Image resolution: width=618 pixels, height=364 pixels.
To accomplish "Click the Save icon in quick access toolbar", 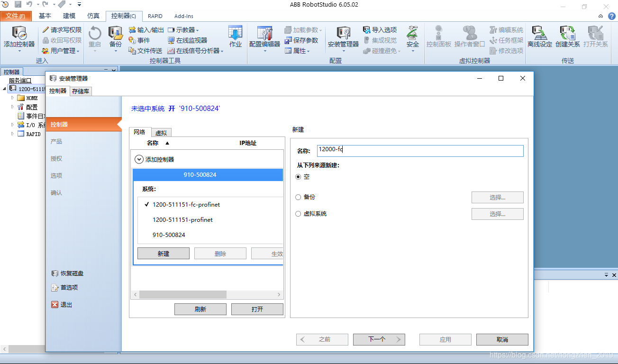I will click(18, 4).
